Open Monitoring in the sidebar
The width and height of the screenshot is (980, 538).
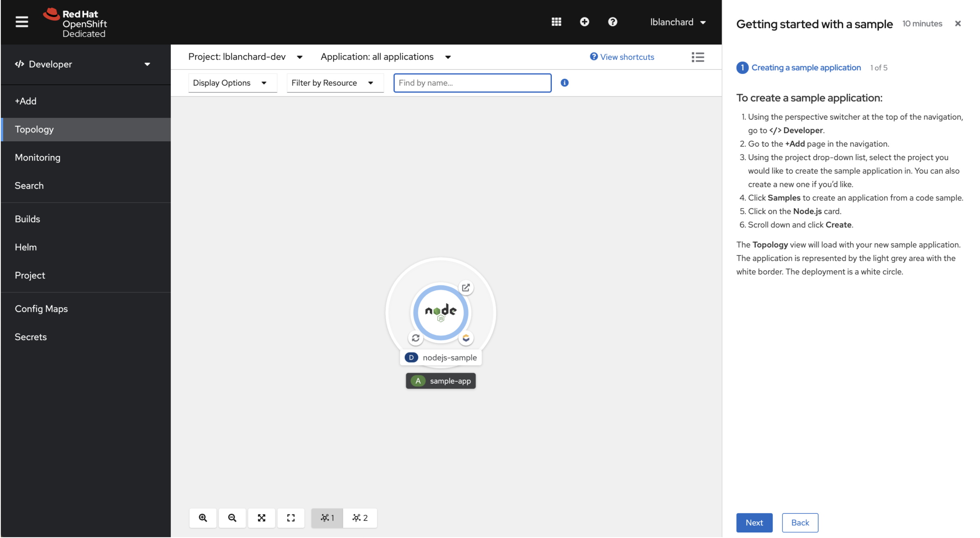(86, 158)
